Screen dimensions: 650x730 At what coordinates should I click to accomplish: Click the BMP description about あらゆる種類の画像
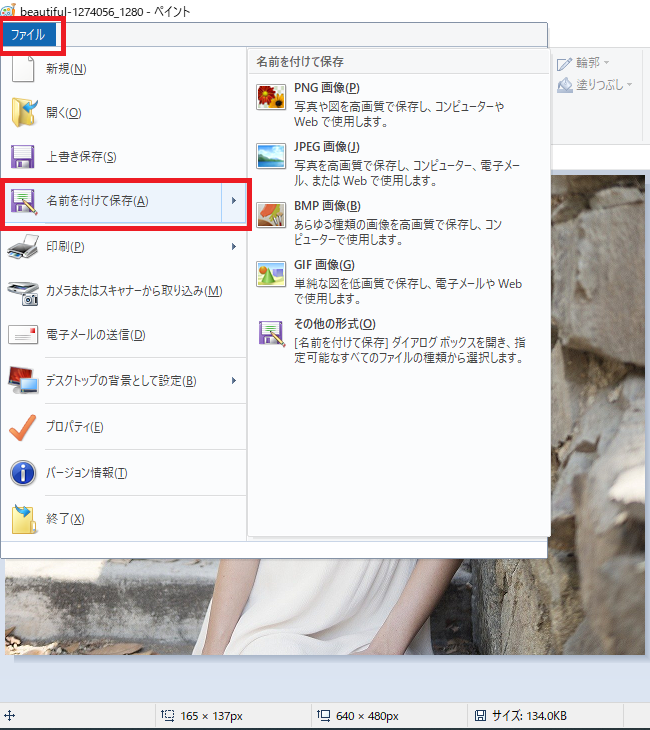pos(398,232)
